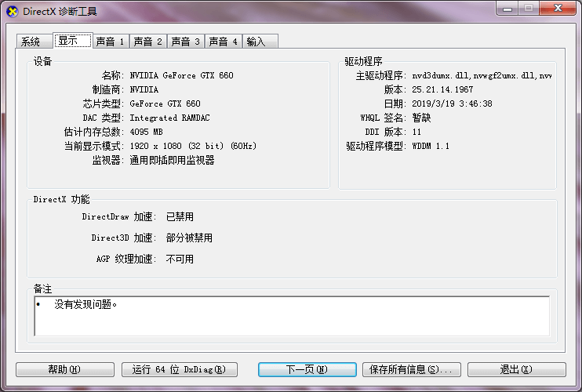Screen dimensions: 582x392
Task: Go to next page with 下一页(N)
Action: tap(307, 369)
